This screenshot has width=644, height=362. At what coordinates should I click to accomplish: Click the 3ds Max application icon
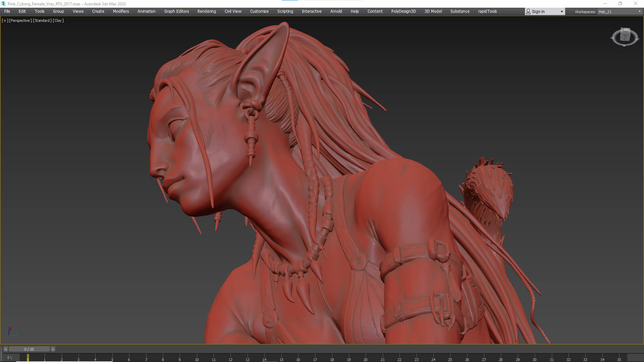click(3, 4)
